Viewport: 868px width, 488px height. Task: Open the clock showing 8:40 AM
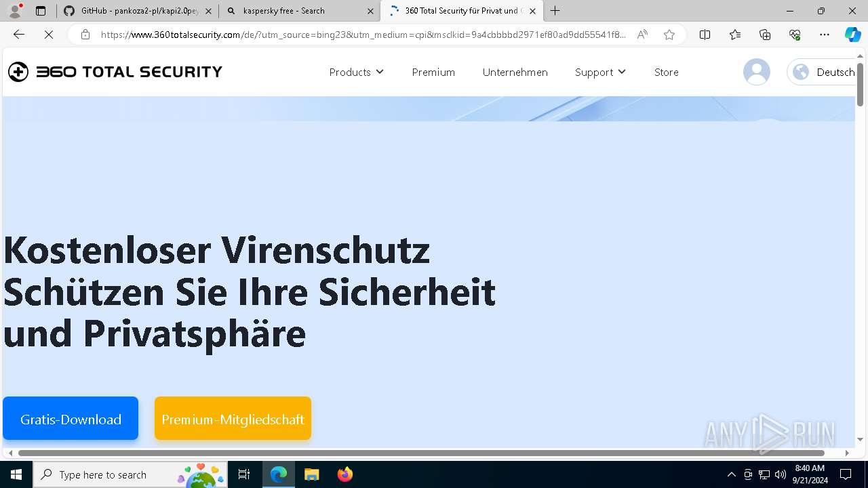(811, 474)
